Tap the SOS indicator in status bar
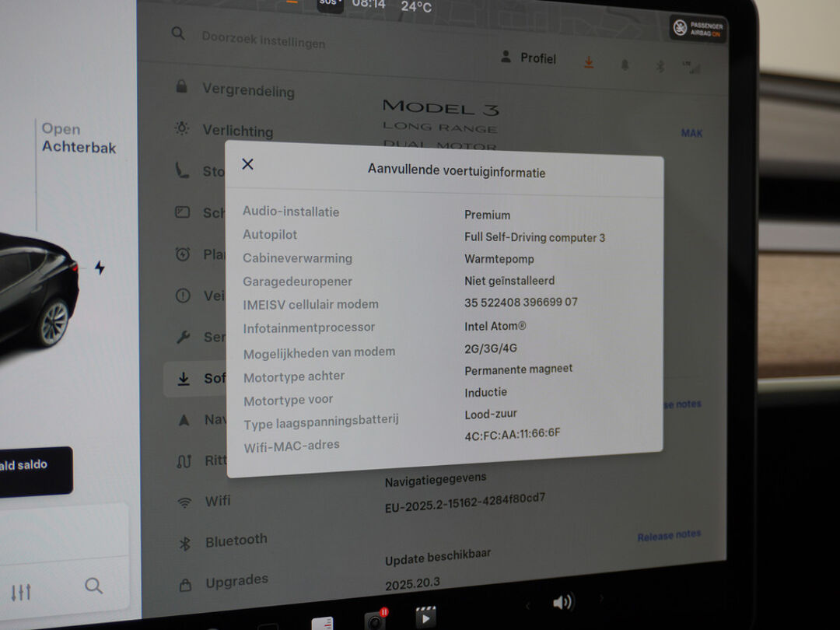Viewport: 840px width, 630px height. coord(329,5)
